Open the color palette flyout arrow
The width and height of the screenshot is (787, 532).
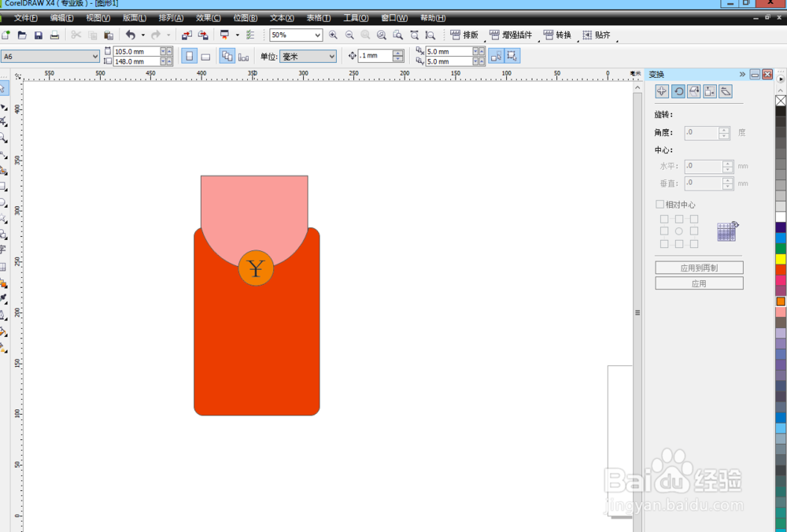(781, 79)
